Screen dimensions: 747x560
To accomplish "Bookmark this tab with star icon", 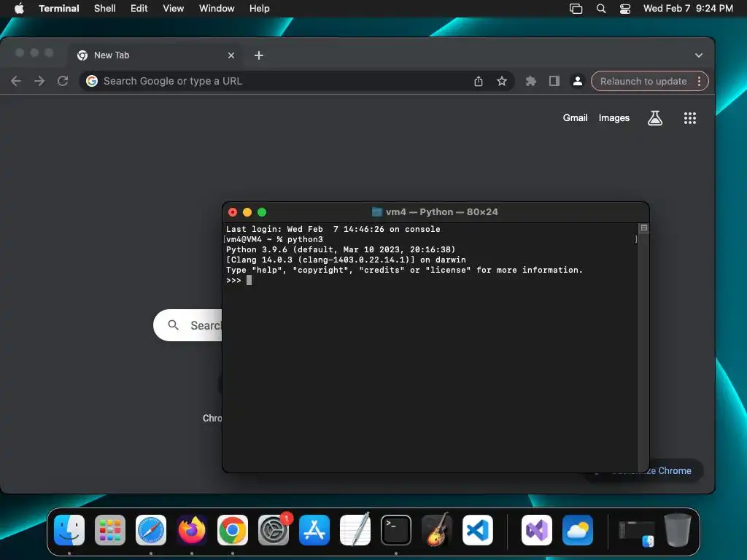I will click(502, 82).
